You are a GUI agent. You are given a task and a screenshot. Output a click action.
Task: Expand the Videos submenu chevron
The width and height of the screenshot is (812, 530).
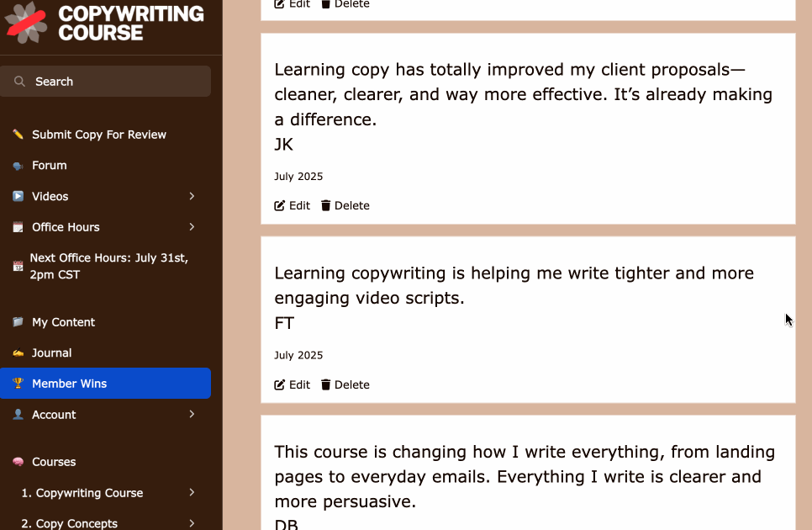pos(192,196)
